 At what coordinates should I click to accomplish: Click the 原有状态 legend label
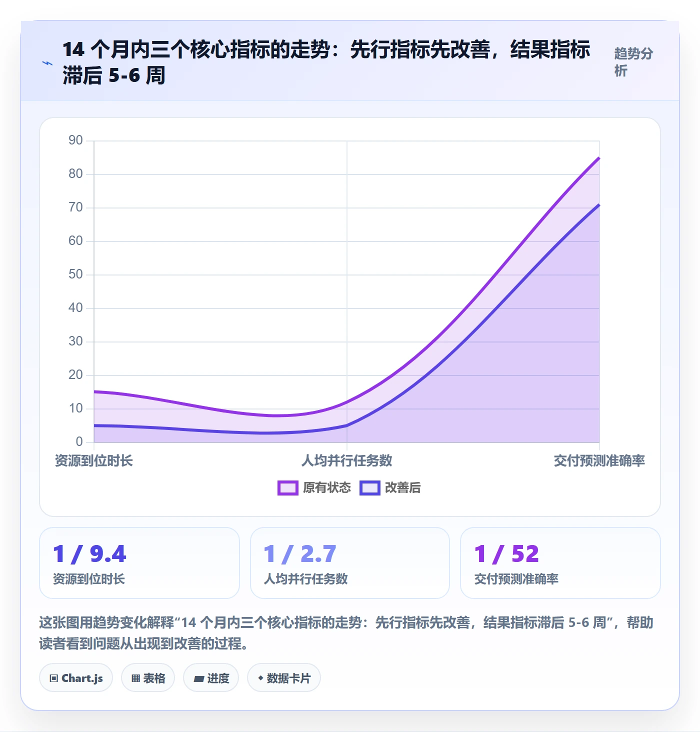point(327,487)
